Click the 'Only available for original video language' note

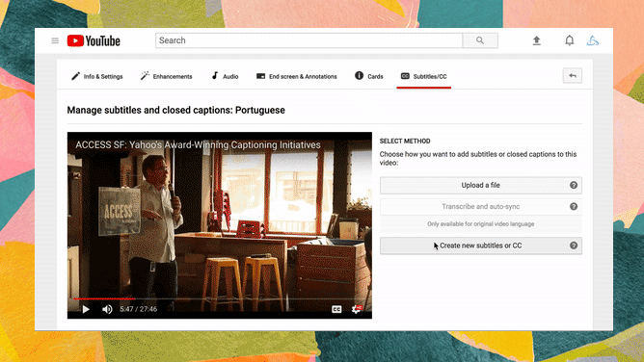[480, 223]
